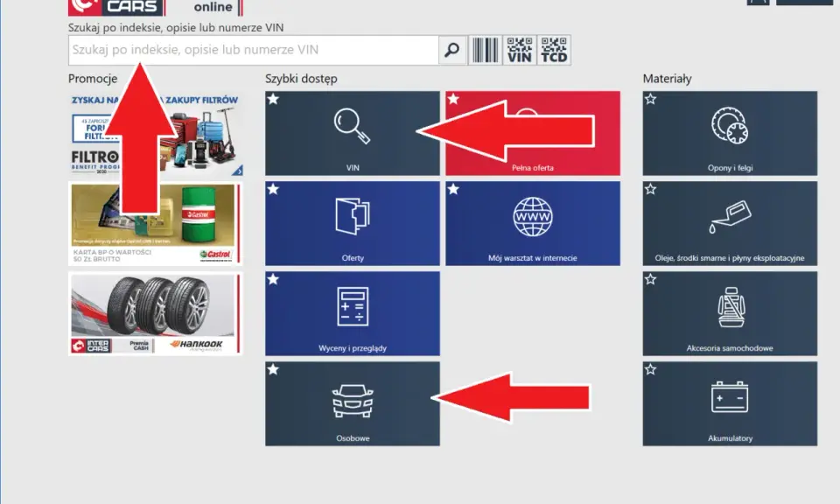Click the magnifier search button
Image resolution: width=840 pixels, height=504 pixels.
[452, 50]
